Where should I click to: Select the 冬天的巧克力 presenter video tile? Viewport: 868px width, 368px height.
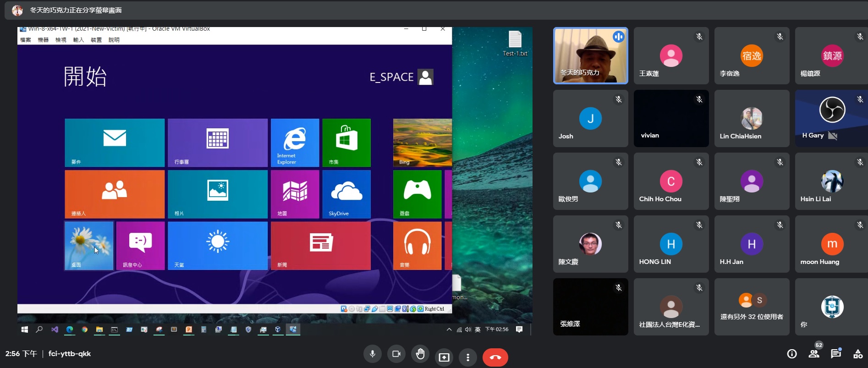point(591,55)
